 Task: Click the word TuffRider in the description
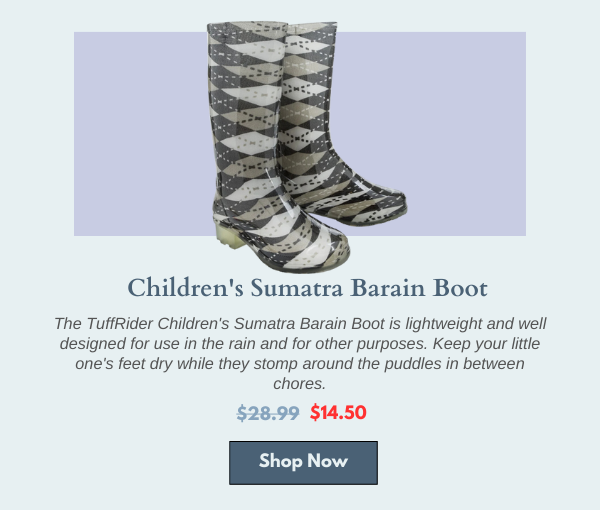pyautogui.click(x=120, y=323)
